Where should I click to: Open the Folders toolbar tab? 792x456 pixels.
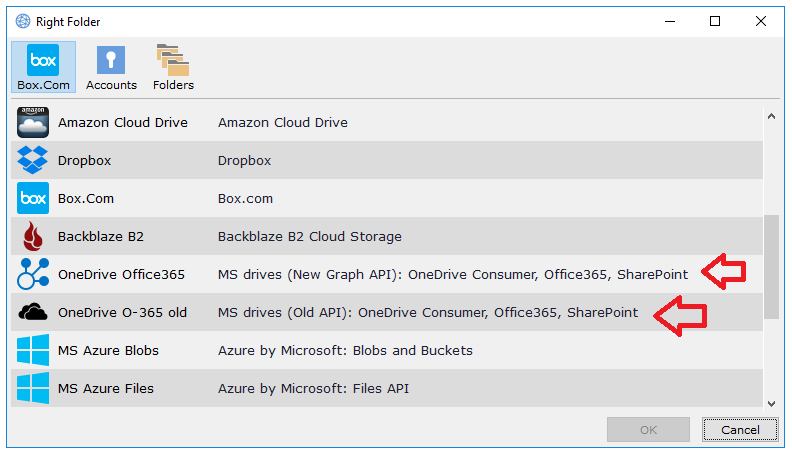[173, 67]
